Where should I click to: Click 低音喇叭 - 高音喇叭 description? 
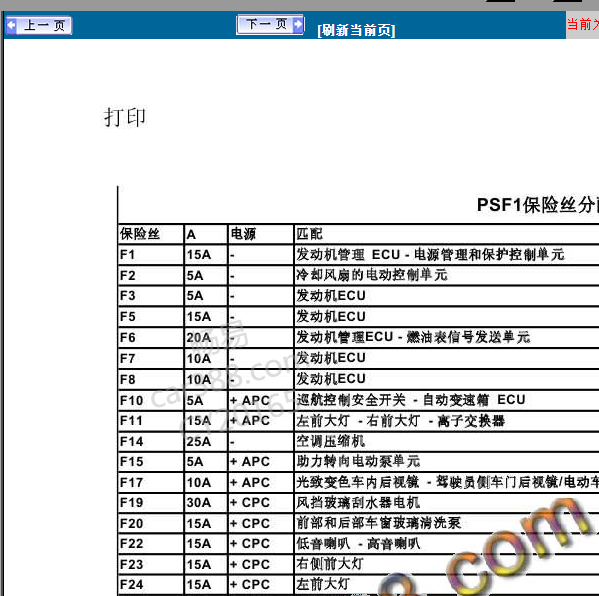(358, 543)
